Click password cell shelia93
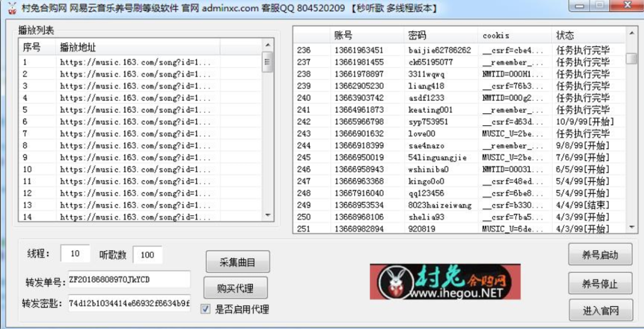 pyautogui.click(x=426, y=217)
